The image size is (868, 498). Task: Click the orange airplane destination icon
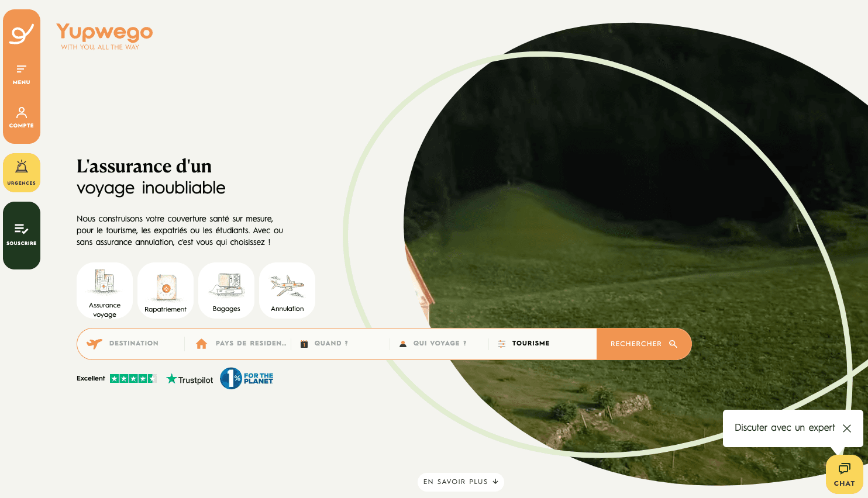[x=94, y=344]
